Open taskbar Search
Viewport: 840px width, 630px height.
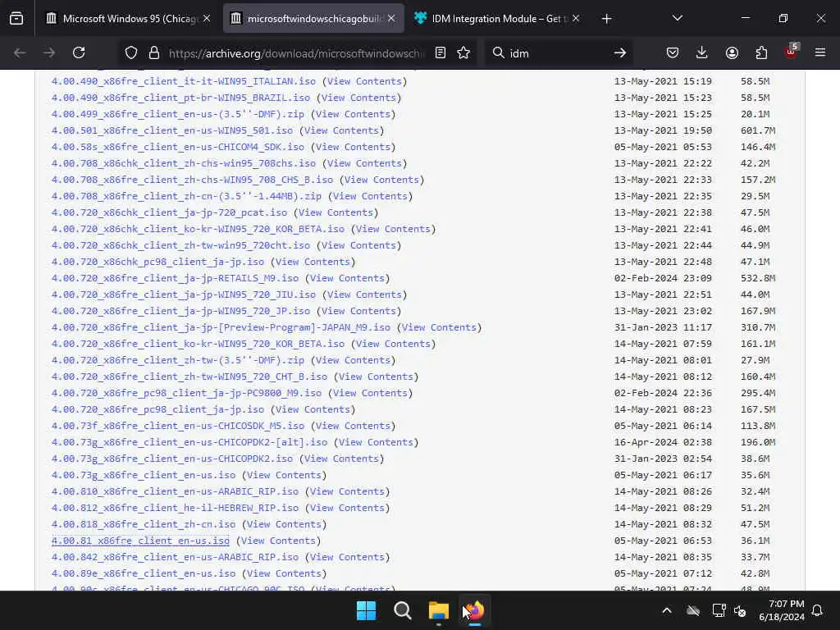(402, 610)
